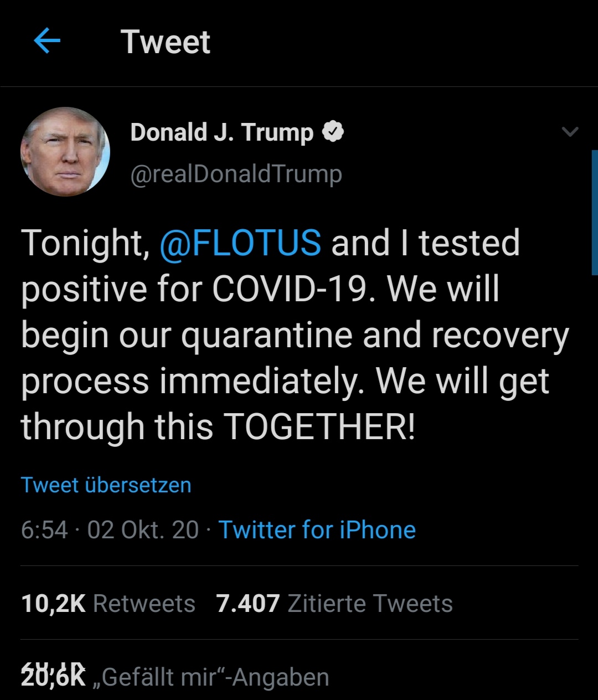Open the 'Twitter for iPhone' source link
The height and width of the screenshot is (700, 598).
[317, 530]
